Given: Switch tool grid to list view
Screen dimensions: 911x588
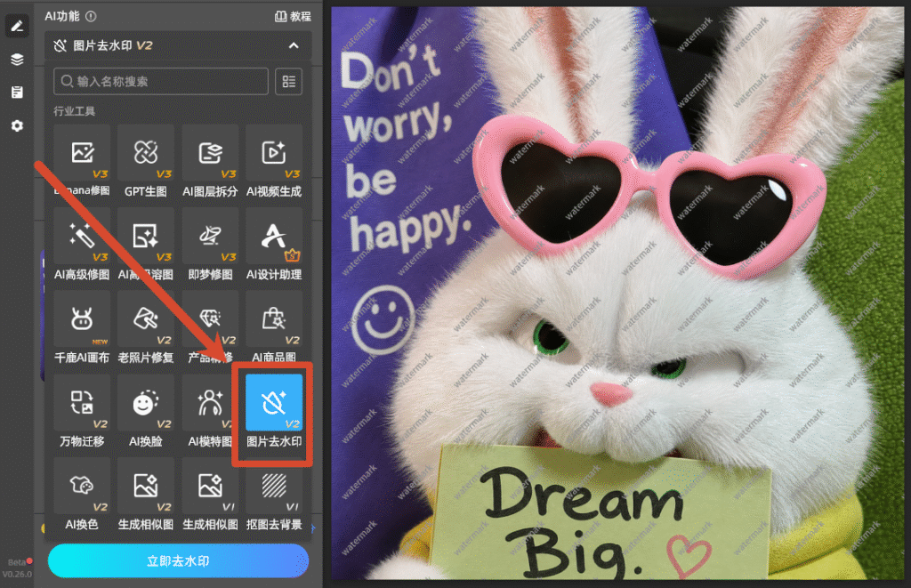Looking at the screenshot, I should click(288, 81).
